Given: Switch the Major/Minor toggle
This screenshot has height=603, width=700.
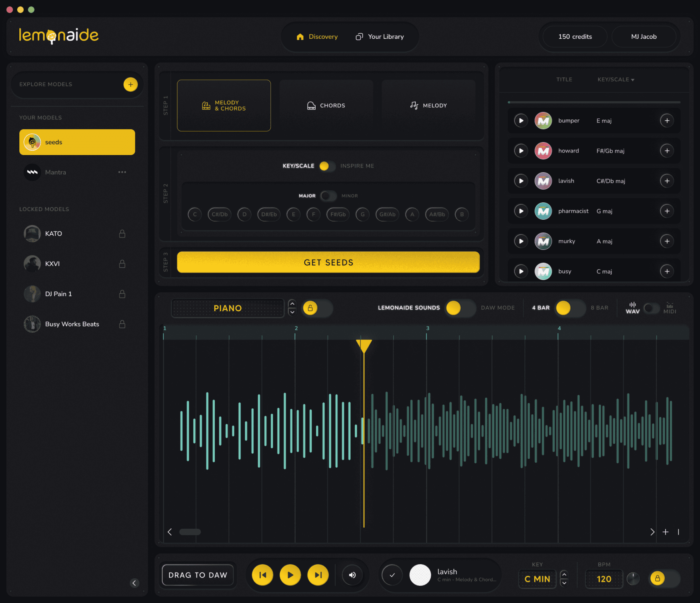Looking at the screenshot, I should pos(328,196).
